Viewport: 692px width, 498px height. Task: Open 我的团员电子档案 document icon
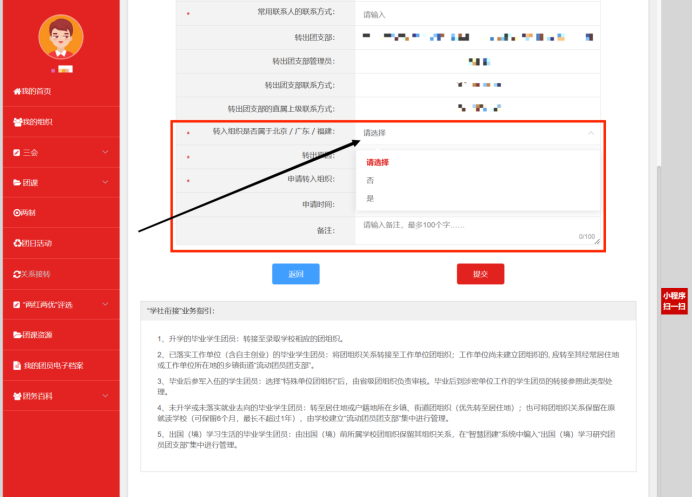click(16, 365)
